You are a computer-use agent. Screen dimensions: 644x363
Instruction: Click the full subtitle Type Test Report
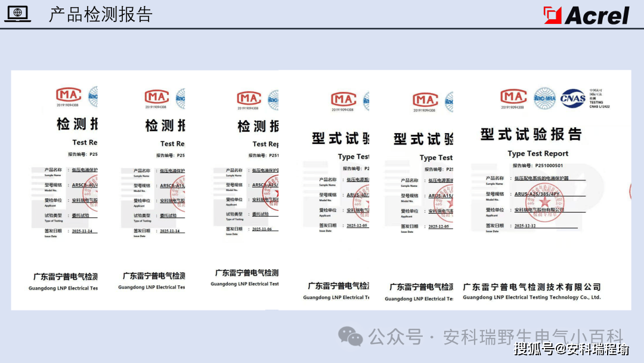[538, 153]
